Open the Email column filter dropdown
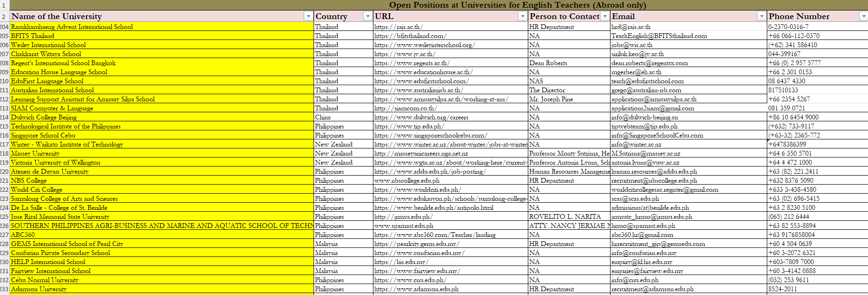The height and width of the screenshot is (295, 868). tap(762, 17)
